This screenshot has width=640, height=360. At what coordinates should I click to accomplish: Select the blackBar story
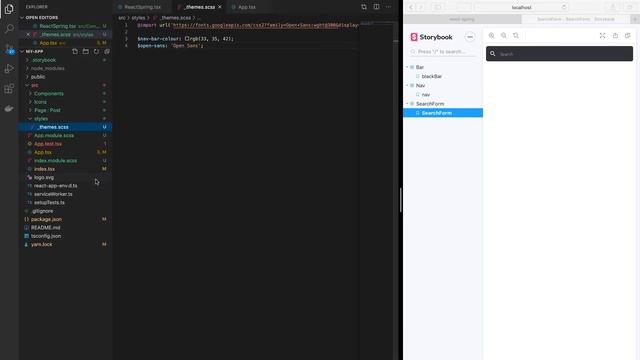431,76
